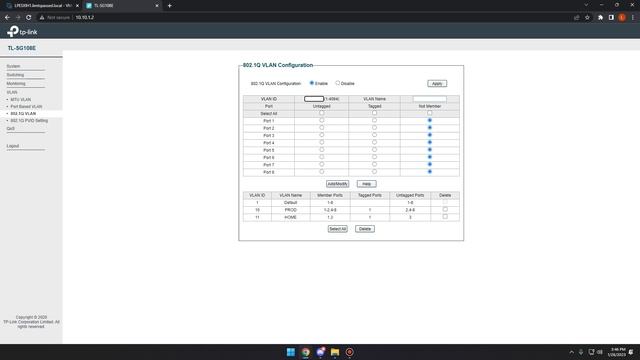Go back with the browser back arrow
Image resolution: width=640 pixels, height=360 pixels.
7,18
